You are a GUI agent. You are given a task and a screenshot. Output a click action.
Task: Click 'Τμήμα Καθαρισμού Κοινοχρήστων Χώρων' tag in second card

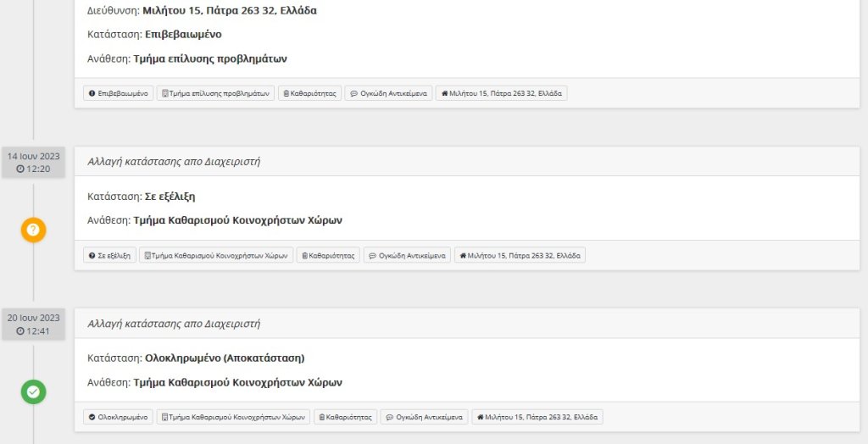click(216, 255)
